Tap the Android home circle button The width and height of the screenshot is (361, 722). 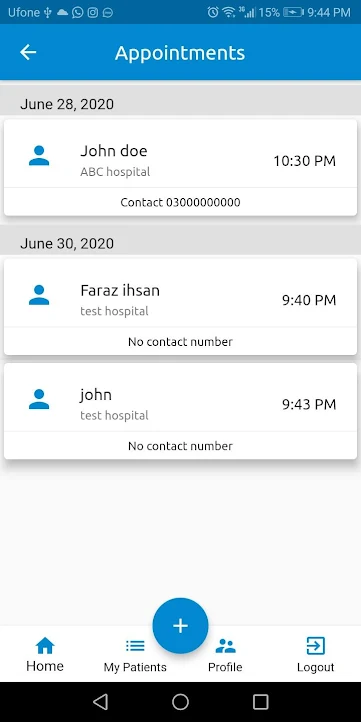click(180, 702)
